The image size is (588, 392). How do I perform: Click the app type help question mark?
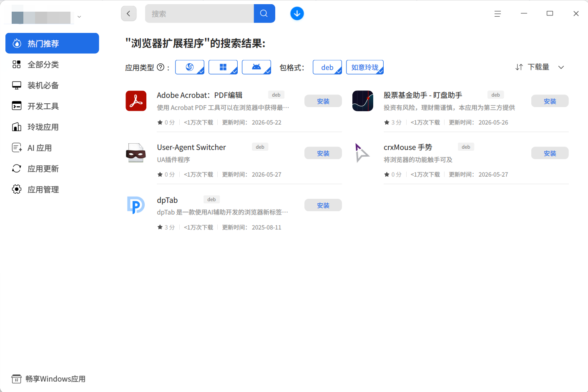(161, 67)
